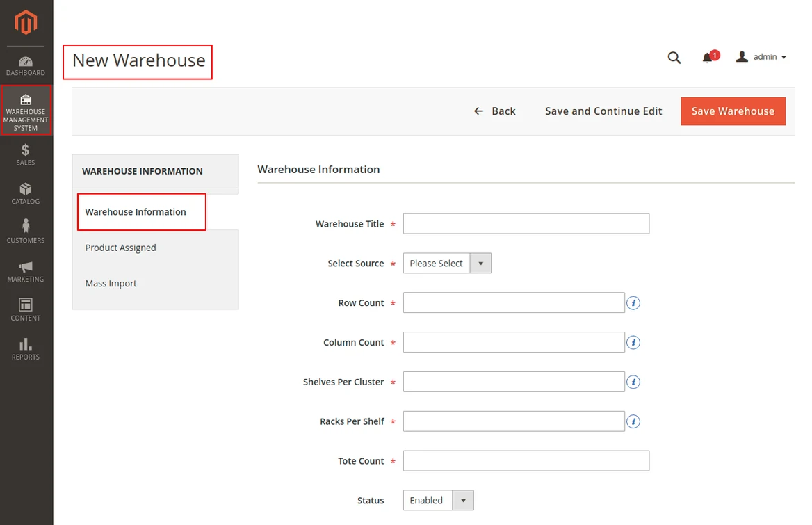Viewport: 812px width, 525px height.
Task: Click the 'Warehouse Title' field label
Action: (x=350, y=224)
